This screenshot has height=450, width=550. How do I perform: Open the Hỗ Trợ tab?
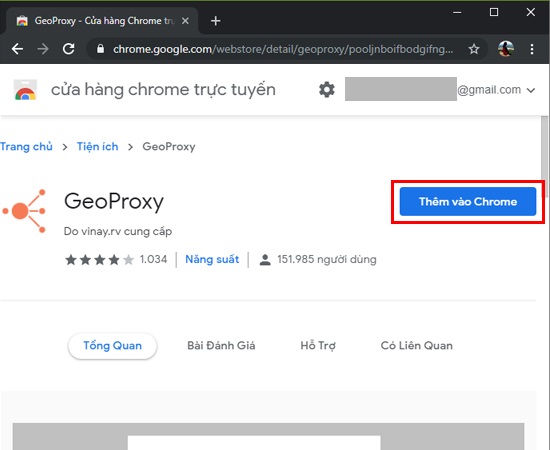coord(318,346)
